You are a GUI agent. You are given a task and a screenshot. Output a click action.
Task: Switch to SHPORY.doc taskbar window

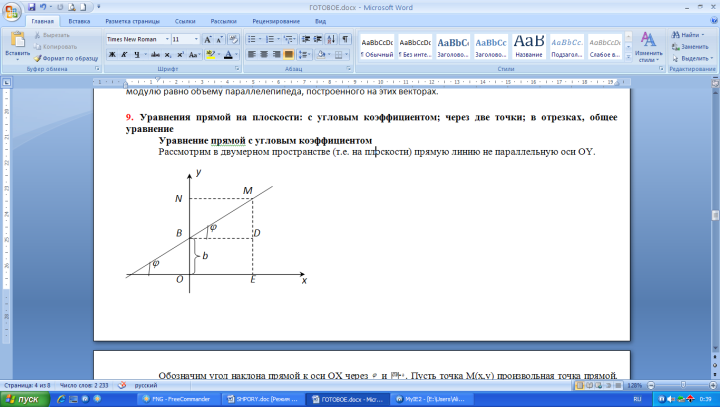264,399
